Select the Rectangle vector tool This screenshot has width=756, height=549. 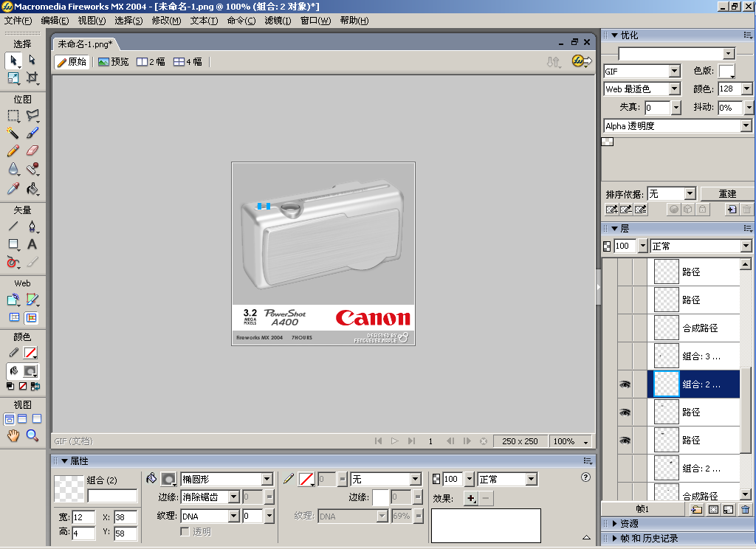click(x=13, y=244)
